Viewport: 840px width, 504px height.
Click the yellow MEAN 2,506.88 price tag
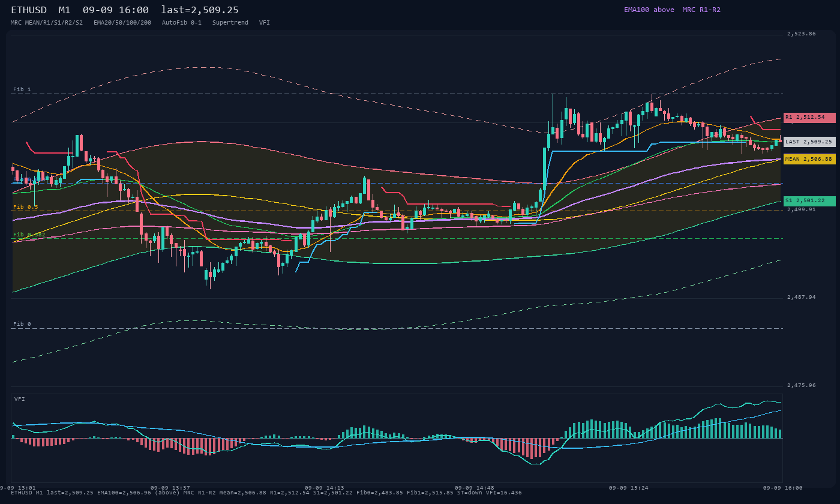(x=809, y=159)
